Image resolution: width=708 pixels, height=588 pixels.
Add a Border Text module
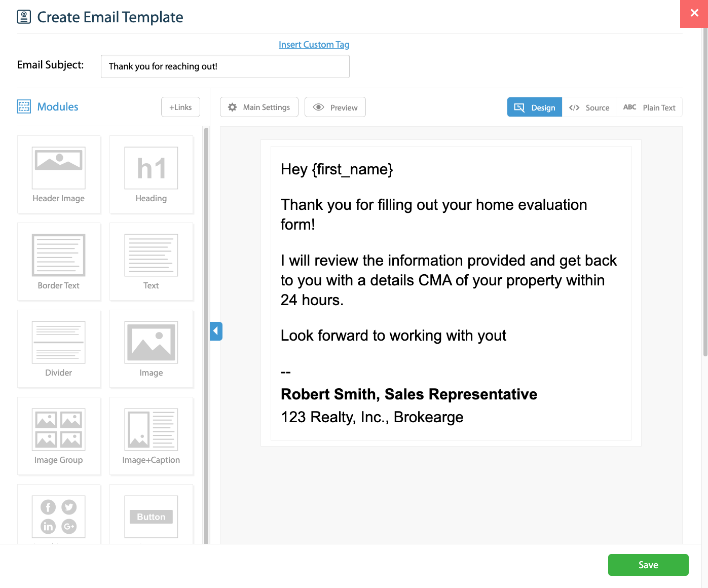pos(59,262)
